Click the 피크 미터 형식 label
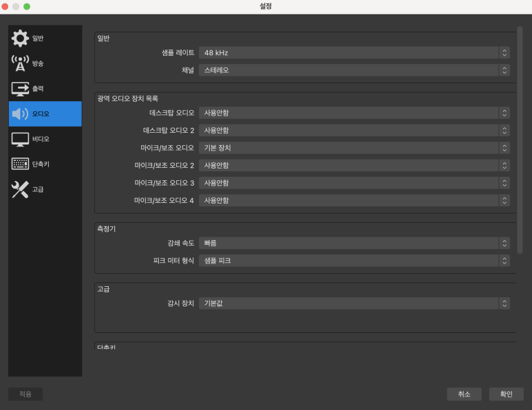532x410 pixels. tap(173, 261)
